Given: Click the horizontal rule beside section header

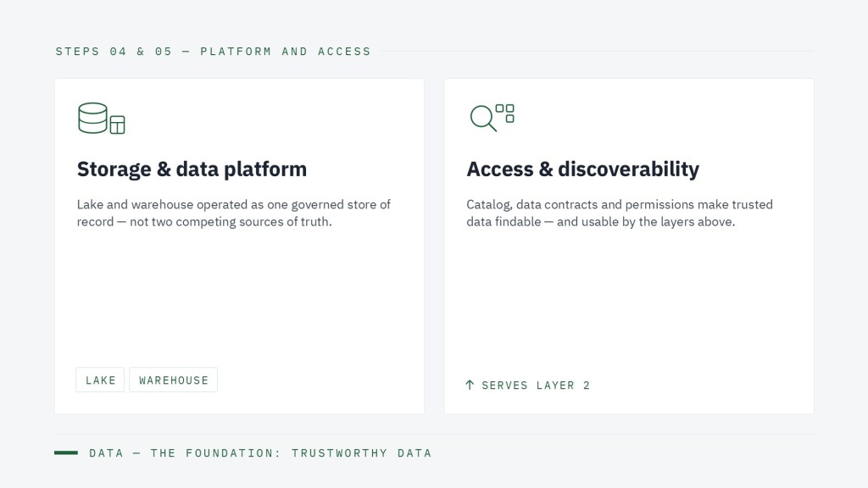Looking at the screenshot, I should [598, 52].
